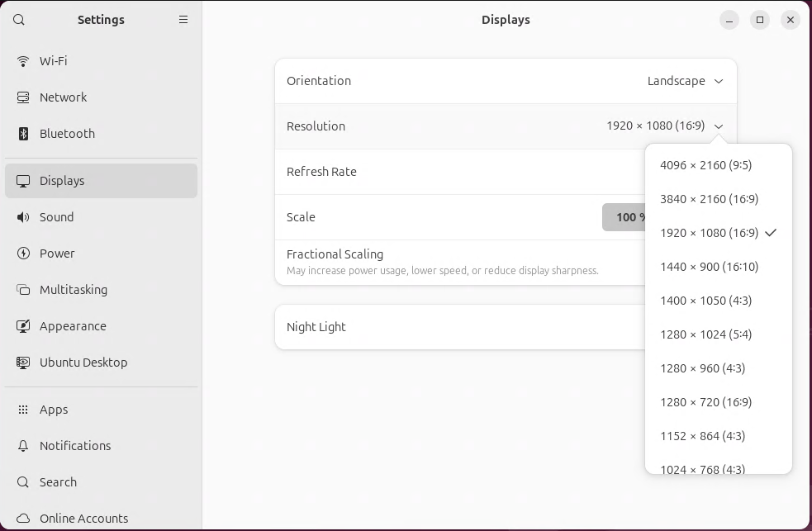The height and width of the screenshot is (531, 812).
Task: Expand the Orientation Landscape dropdown
Action: 685,81
